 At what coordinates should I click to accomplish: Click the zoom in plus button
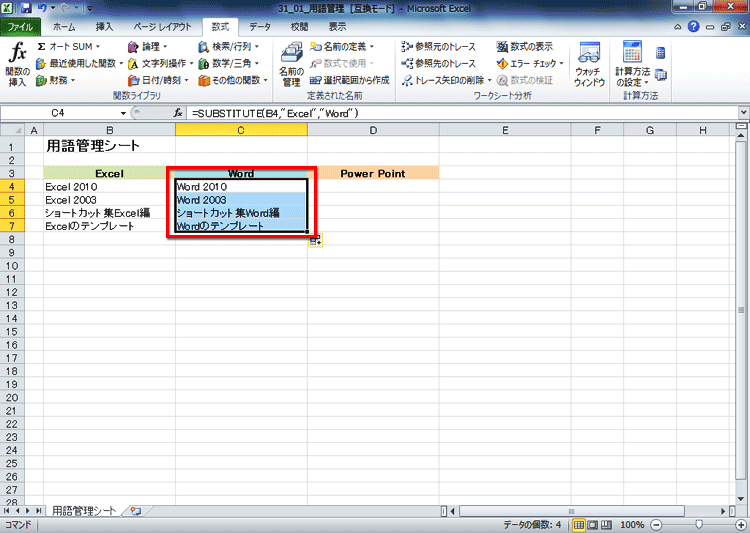click(741, 525)
